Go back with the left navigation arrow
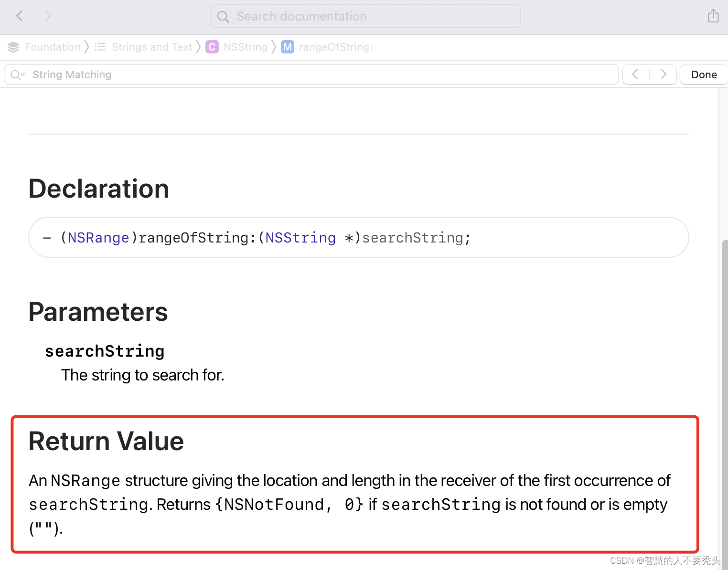This screenshot has width=728, height=570. (20, 16)
